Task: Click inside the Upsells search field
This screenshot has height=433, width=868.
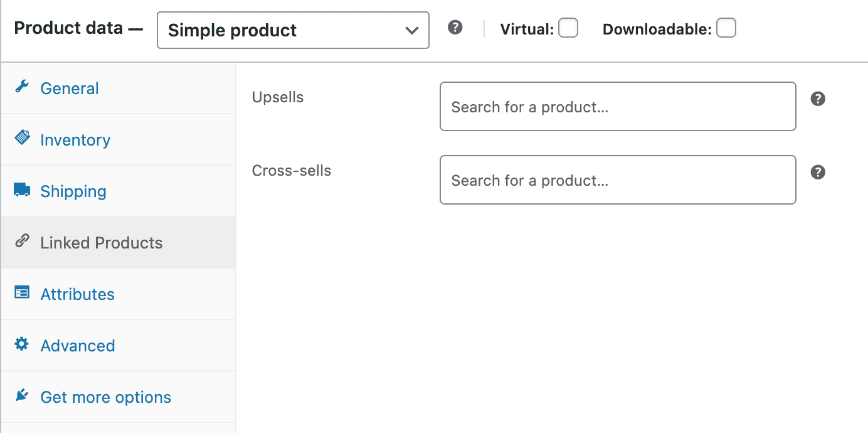Action: tap(618, 107)
